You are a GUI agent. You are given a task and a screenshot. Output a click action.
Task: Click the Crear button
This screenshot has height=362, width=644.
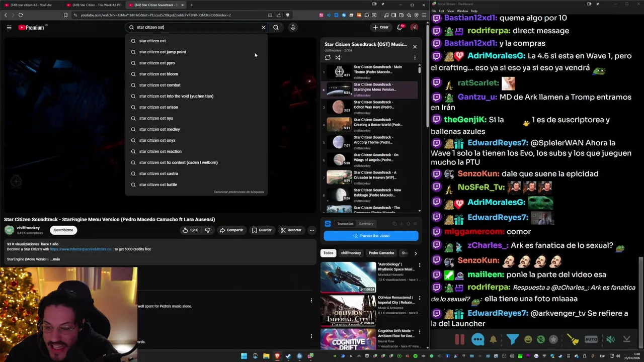coord(381,28)
